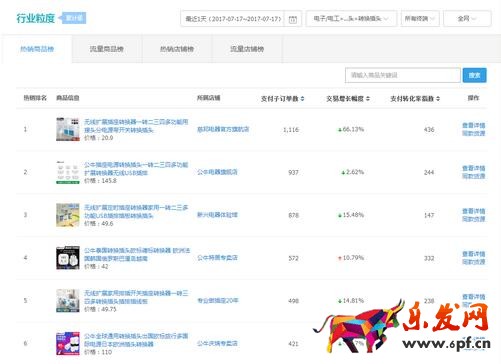Open 公牛泰国转换插头 product link priced 42
The image size is (501, 364).
[x=137, y=254]
